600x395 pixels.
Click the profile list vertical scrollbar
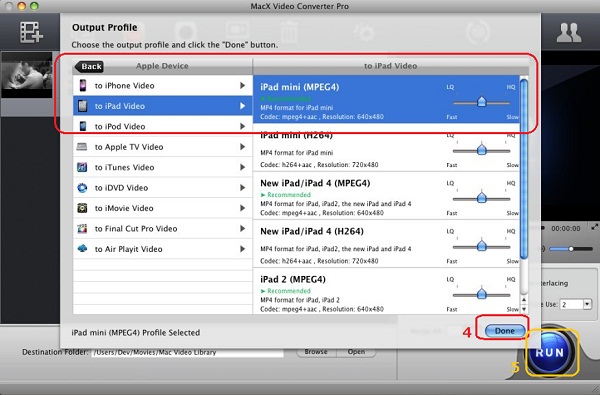524,168
